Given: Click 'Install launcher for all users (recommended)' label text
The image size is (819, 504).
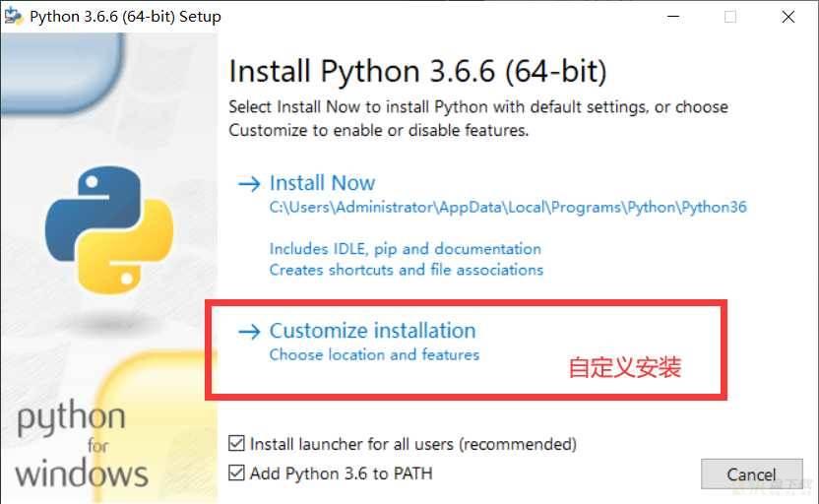Looking at the screenshot, I should pyautogui.click(x=413, y=444).
